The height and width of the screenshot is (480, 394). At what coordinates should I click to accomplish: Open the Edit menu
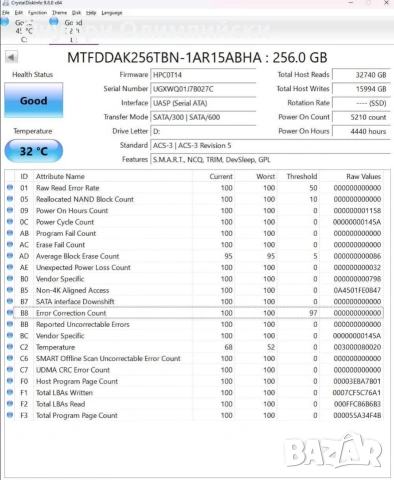(x=19, y=13)
